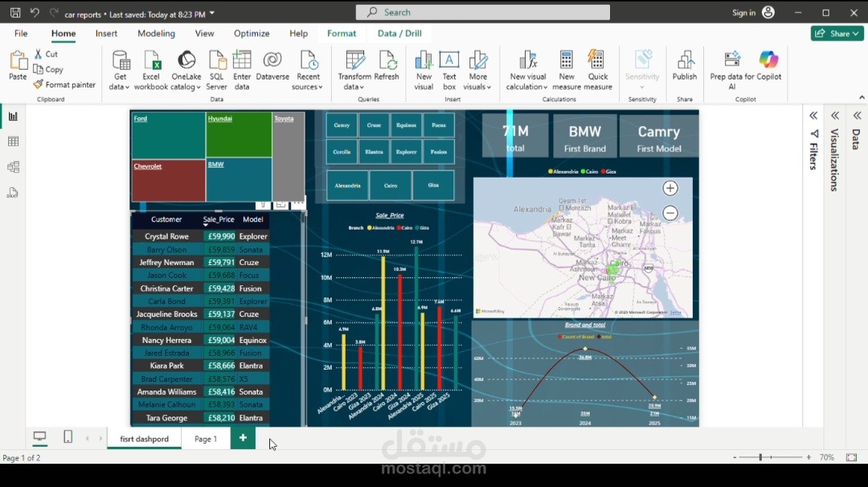Create a Quick measure
The width and height of the screenshot is (868, 487).
(x=597, y=70)
